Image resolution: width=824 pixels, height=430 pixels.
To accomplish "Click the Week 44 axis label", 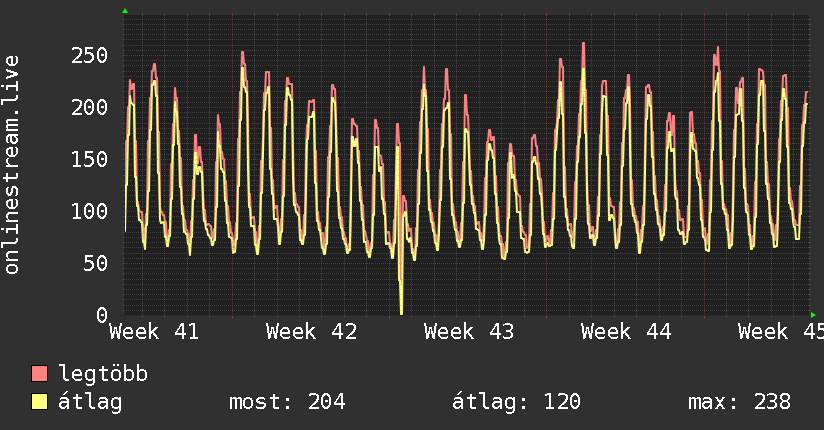I will coord(626,332).
